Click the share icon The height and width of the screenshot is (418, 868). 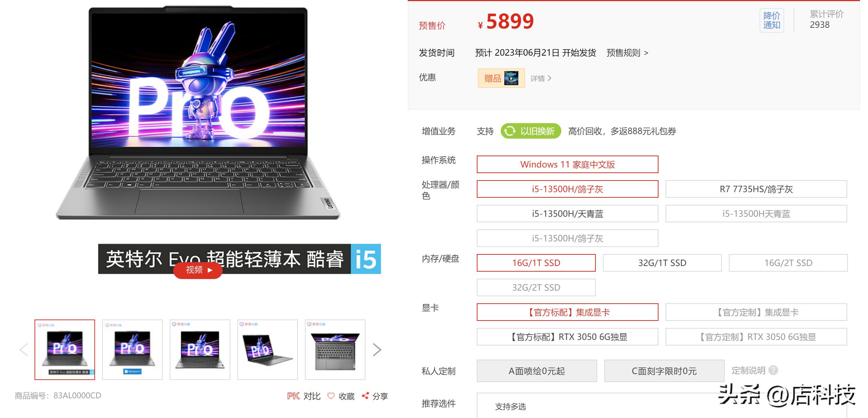tap(365, 396)
